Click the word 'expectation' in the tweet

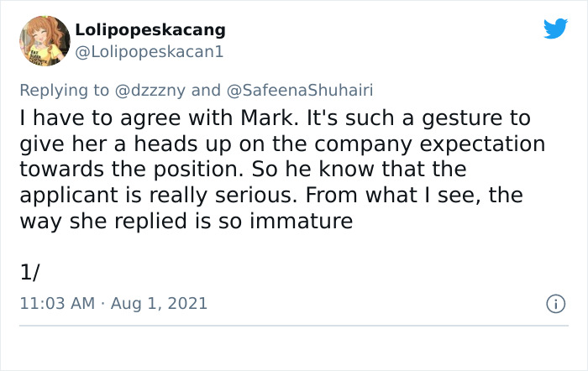(482, 144)
